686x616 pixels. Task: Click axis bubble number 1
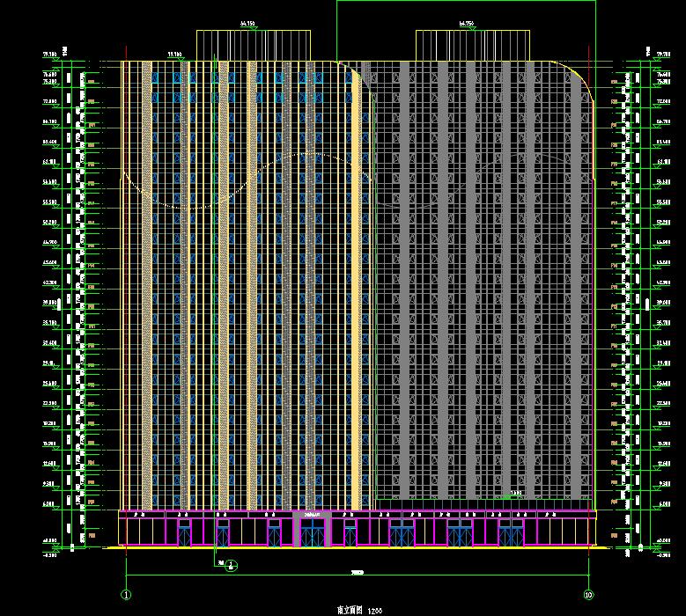[126, 594]
